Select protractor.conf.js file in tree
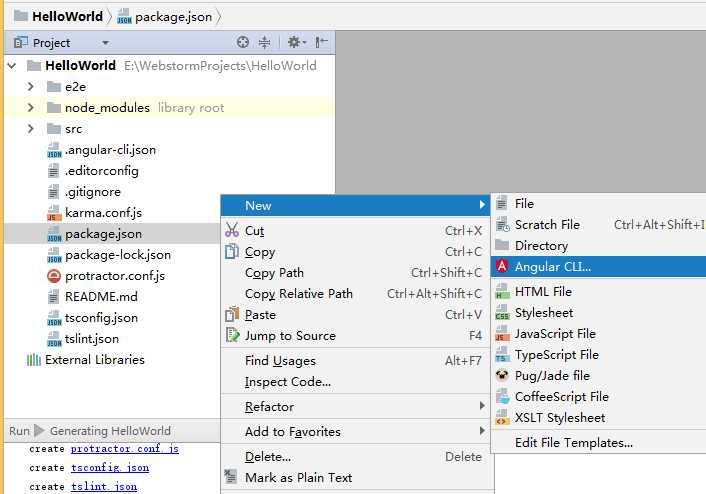 (x=115, y=276)
